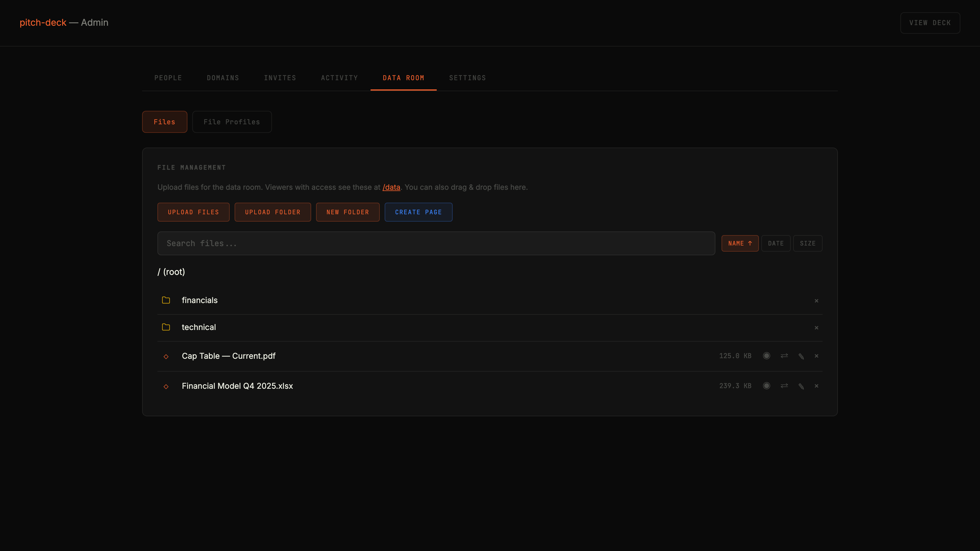
Task: Toggle the access circle on Cap Table — Current.pdf
Action: tap(767, 356)
